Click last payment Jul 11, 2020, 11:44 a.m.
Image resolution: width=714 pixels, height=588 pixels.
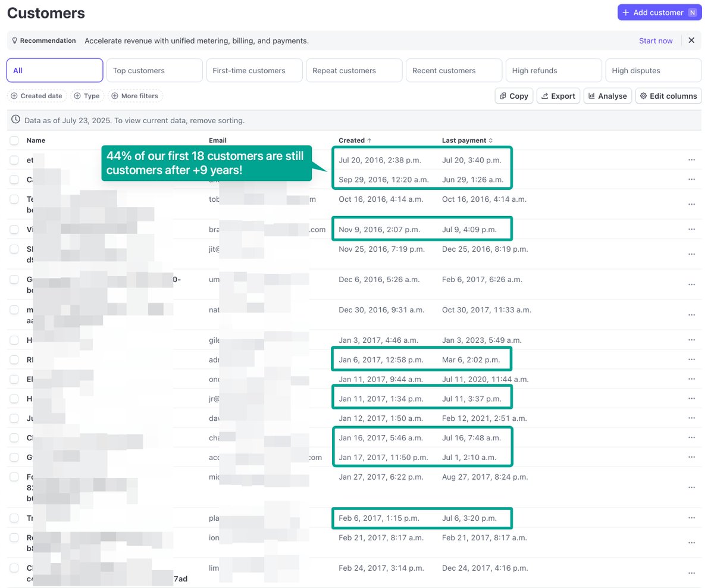tap(486, 379)
